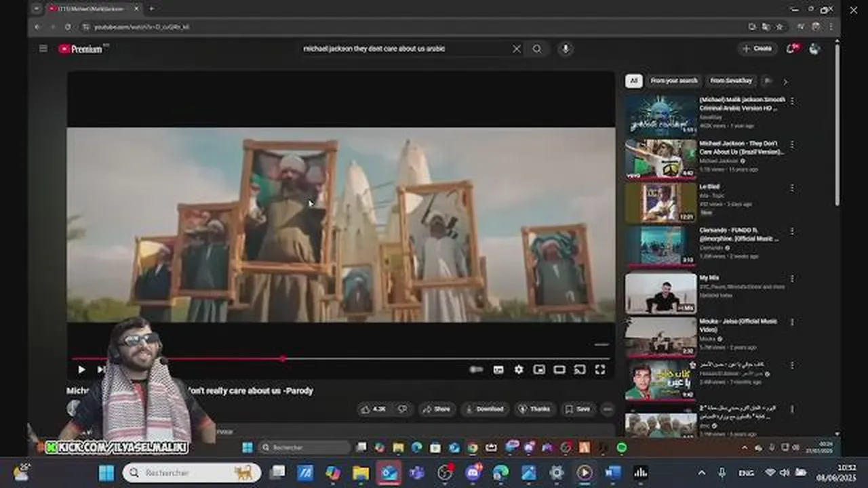868x488 pixels.
Task: Click the taskbar Rechercher search box
Action: click(192, 472)
